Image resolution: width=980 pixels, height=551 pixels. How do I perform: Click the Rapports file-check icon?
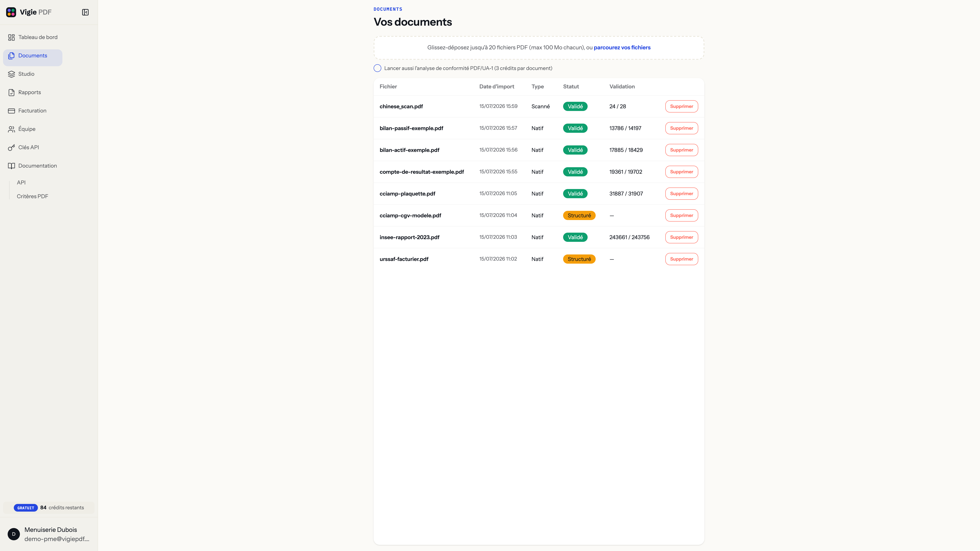pos(11,92)
